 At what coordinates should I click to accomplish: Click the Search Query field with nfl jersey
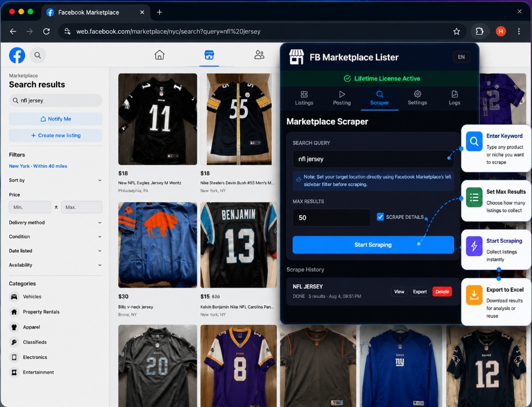(x=373, y=159)
